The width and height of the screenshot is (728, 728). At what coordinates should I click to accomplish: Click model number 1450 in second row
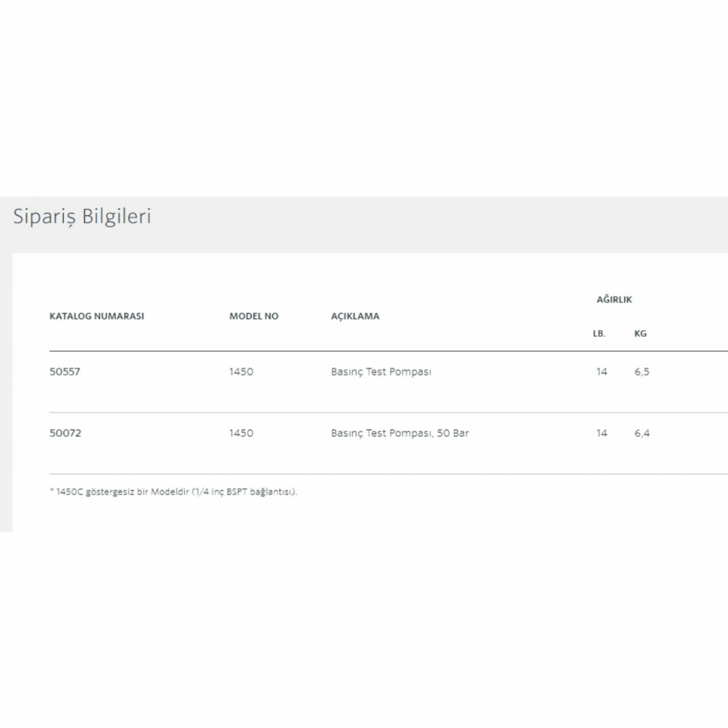coord(240,433)
